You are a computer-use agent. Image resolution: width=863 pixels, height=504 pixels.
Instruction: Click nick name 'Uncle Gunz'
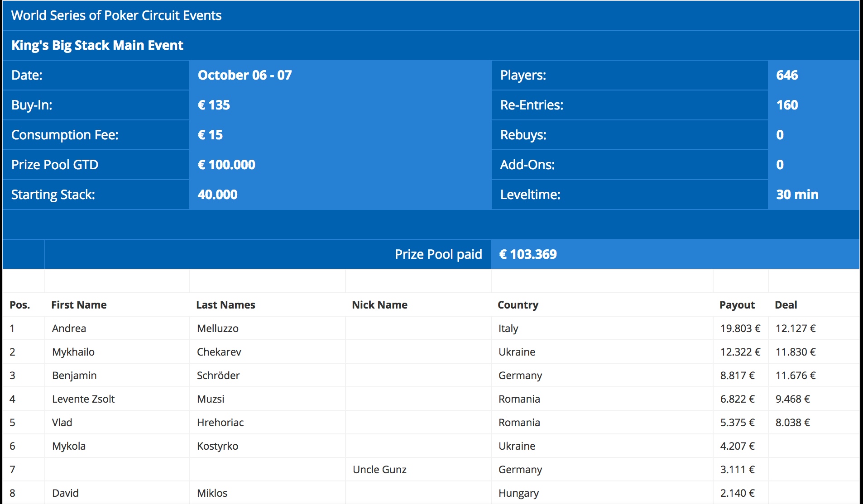point(379,470)
